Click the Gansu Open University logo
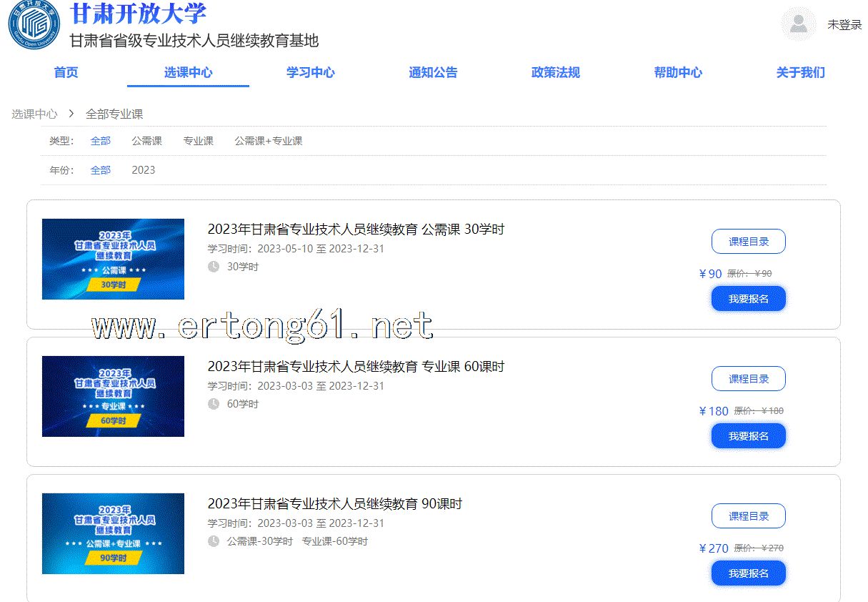This screenshot has height=602, width=868. [x=34, y=24]
